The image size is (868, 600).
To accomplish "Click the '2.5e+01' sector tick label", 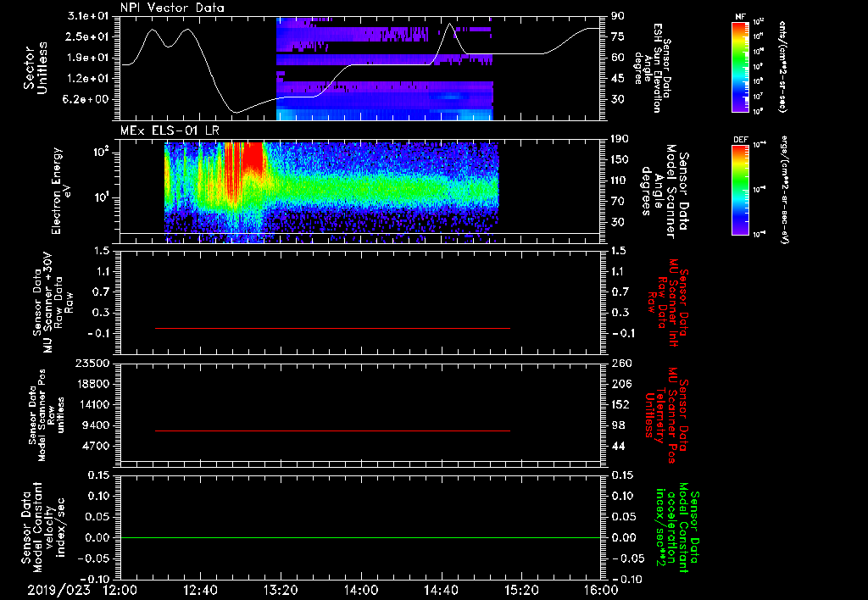I will click(88, 36).
